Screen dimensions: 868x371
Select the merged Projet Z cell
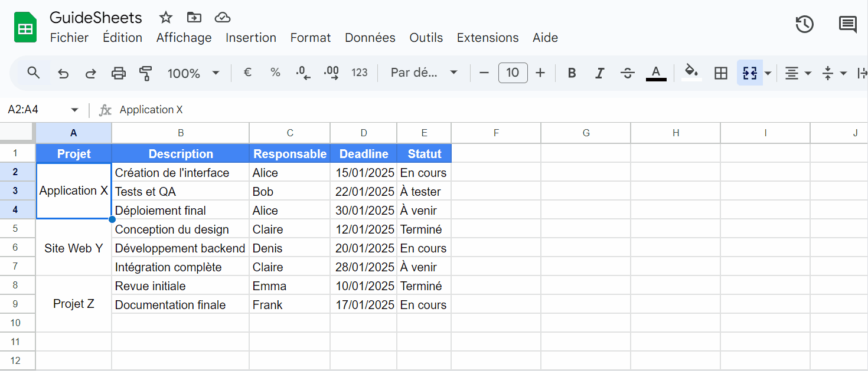pyautogui.click(x=74, y=304)
